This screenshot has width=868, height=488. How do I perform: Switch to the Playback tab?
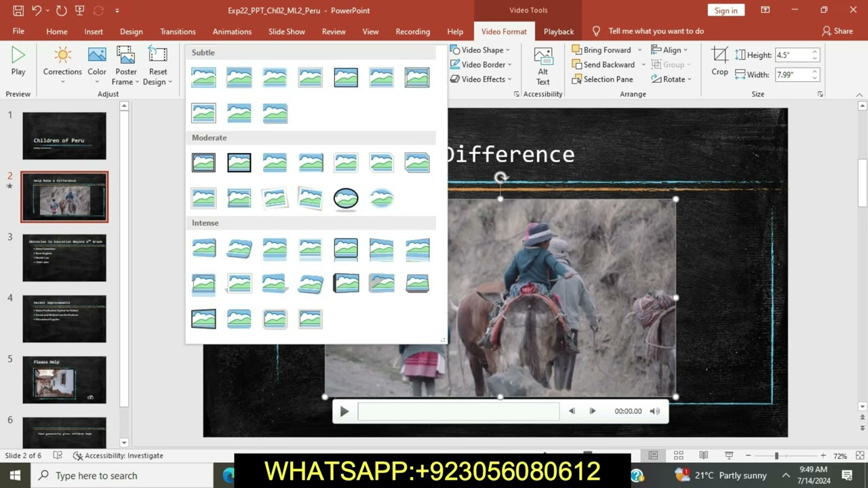[x=559, y=31]
